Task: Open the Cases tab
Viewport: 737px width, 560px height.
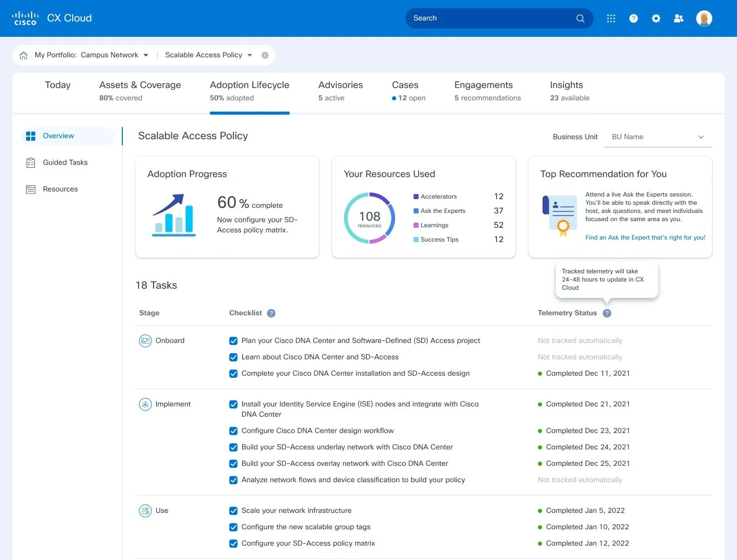Action: (408, 91)
